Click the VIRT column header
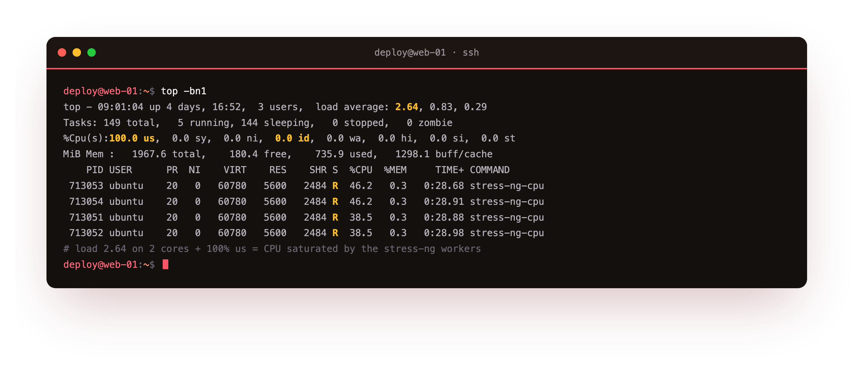Screen dimensions: 868x373 click(235, 170)
